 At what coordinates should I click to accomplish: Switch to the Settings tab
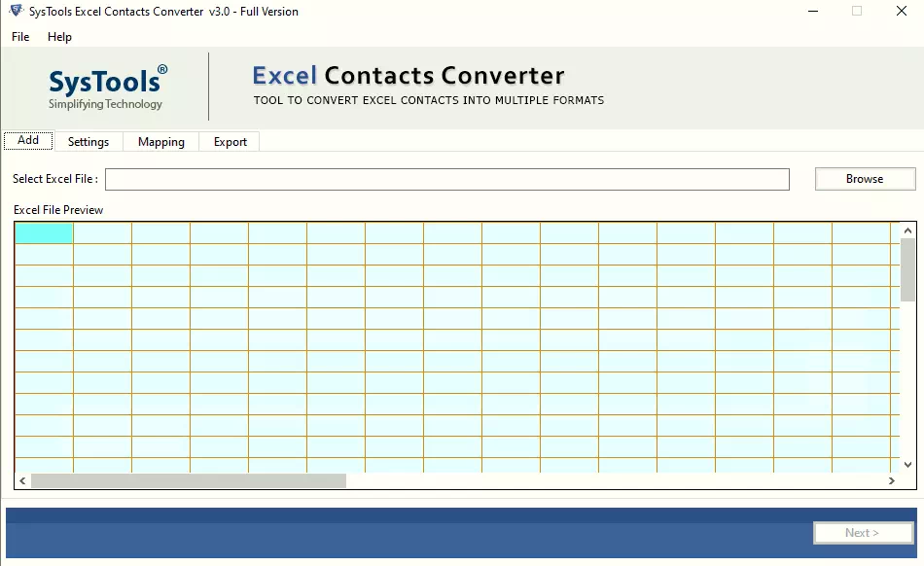pos(89,141)
